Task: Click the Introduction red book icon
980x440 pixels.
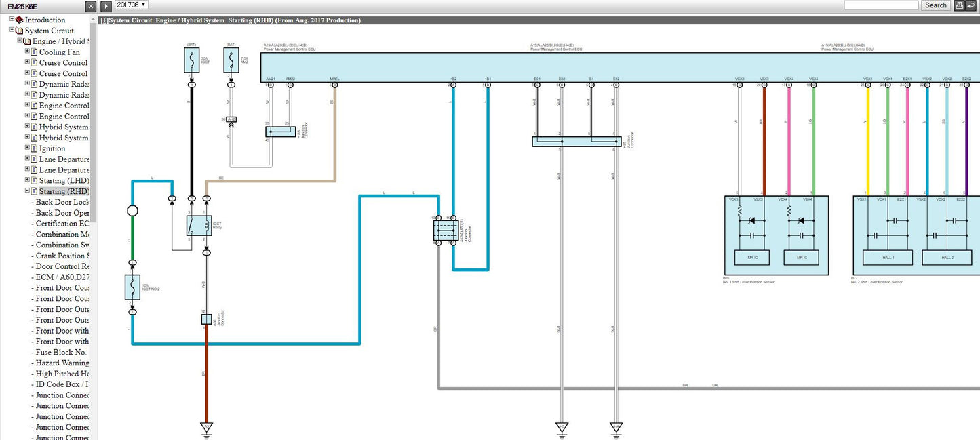Action: tap(19, 20)
